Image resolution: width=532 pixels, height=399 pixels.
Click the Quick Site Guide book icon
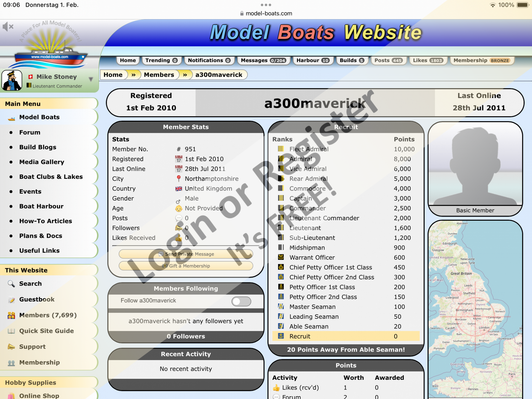pos(11,331)
